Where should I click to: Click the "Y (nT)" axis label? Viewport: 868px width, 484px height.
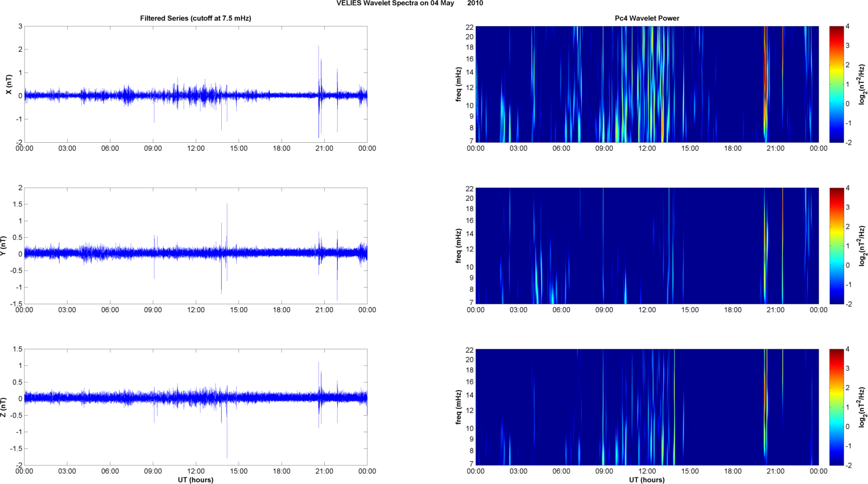pyautogui.click(x=3, y=246)
